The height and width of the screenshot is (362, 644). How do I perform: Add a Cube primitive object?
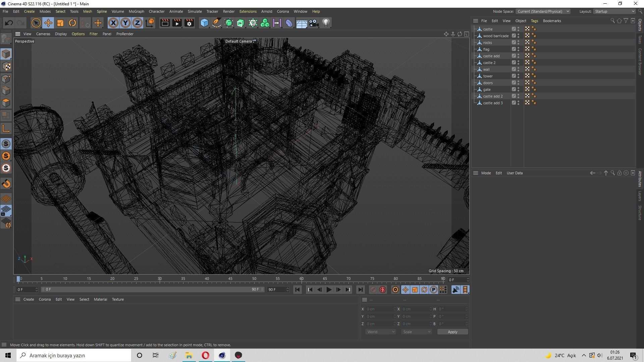[204, 23]
